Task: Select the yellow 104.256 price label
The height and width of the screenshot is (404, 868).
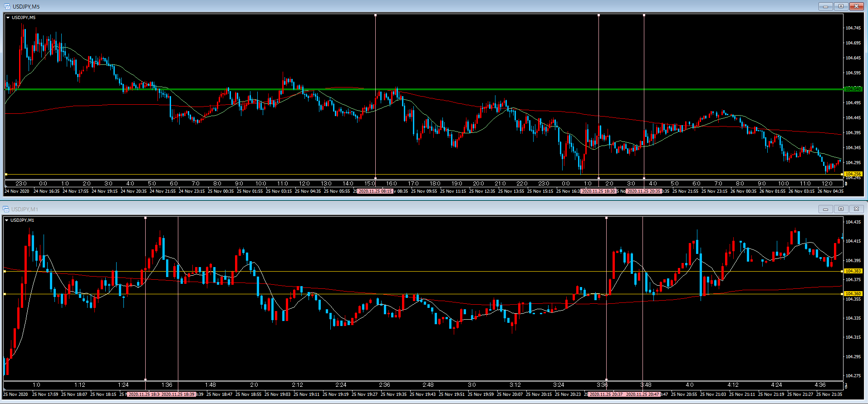Action: click(x=853, y=174)
